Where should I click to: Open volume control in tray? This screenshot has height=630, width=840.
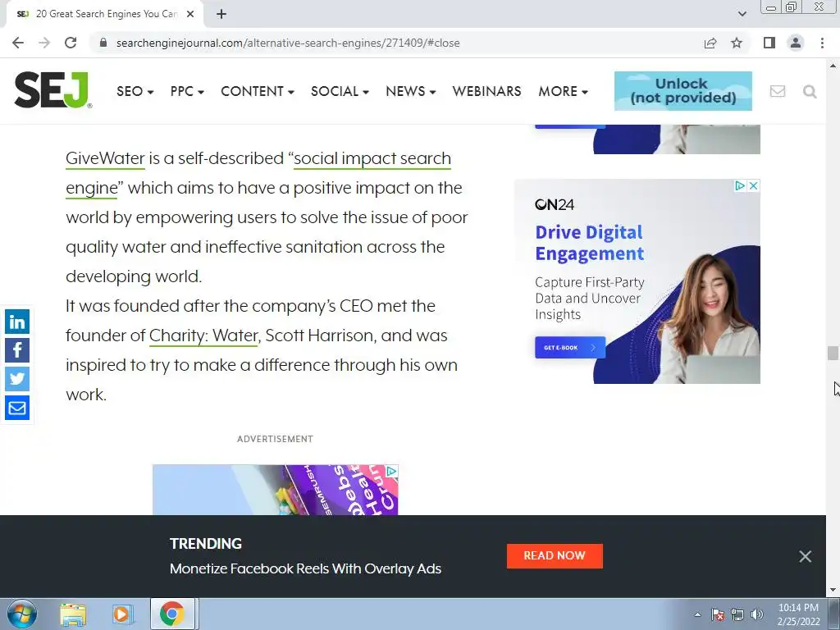pyautogui.click(x=756, y=614)
